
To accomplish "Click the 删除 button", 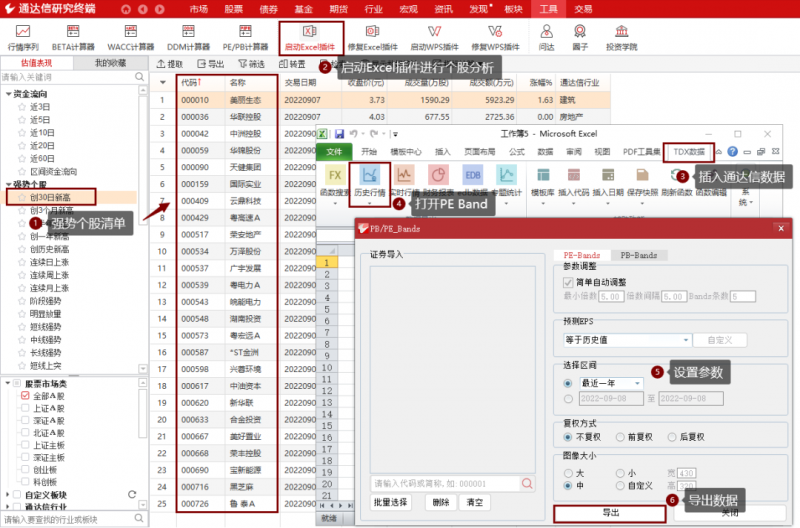I will pos(441,502).
